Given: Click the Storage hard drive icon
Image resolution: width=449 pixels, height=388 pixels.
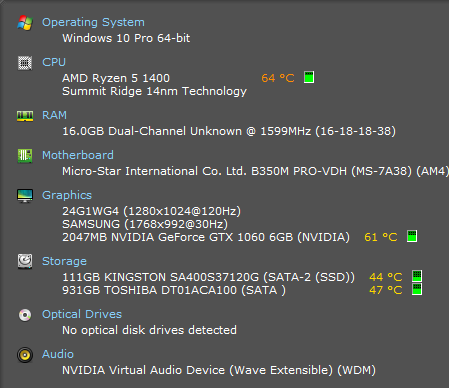Looking at the screenshot, I should pyautogui.click(x=25, y=261).
